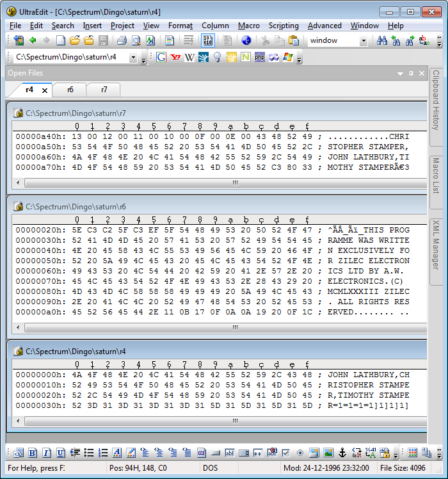Viewport: 448px width, 479px height.
Task: Expand the file path dropdown showing saturn\r4
Action: pos(133,57)
